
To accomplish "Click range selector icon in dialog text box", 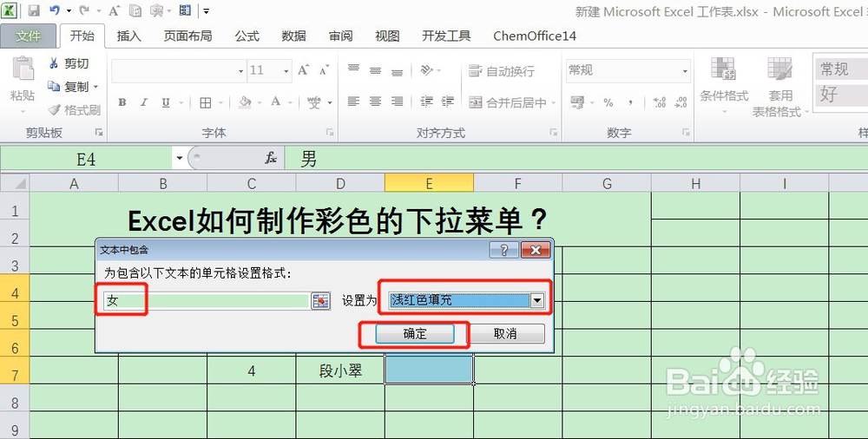I will tap(320, 300).
